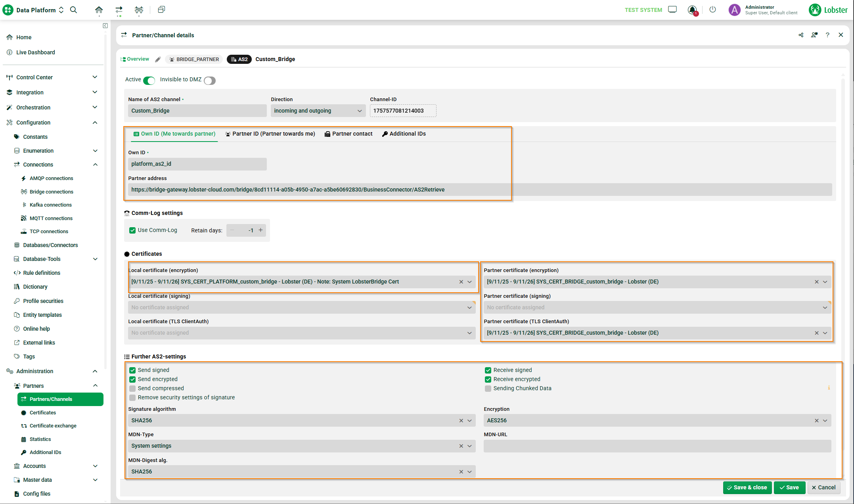Click the Own ID input field
The width and height of the screenshot is (854, 504).
pos(197,164)
